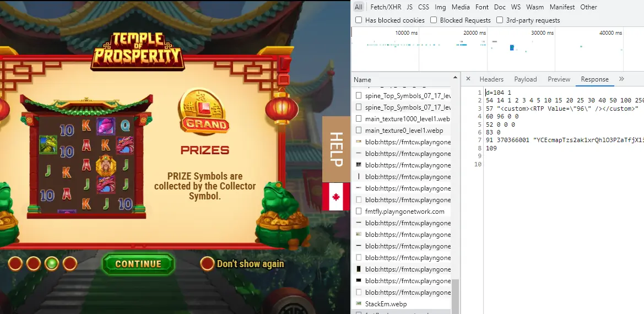Screen dimensions: 644x314
Task: Click response line '52 0 0 0'
Action: pos(500,124)
